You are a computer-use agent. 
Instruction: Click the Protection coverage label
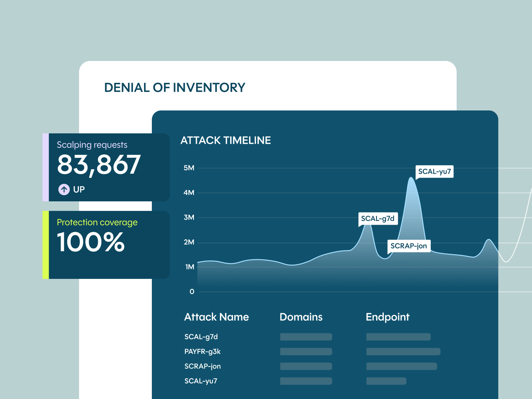[97, 222]
